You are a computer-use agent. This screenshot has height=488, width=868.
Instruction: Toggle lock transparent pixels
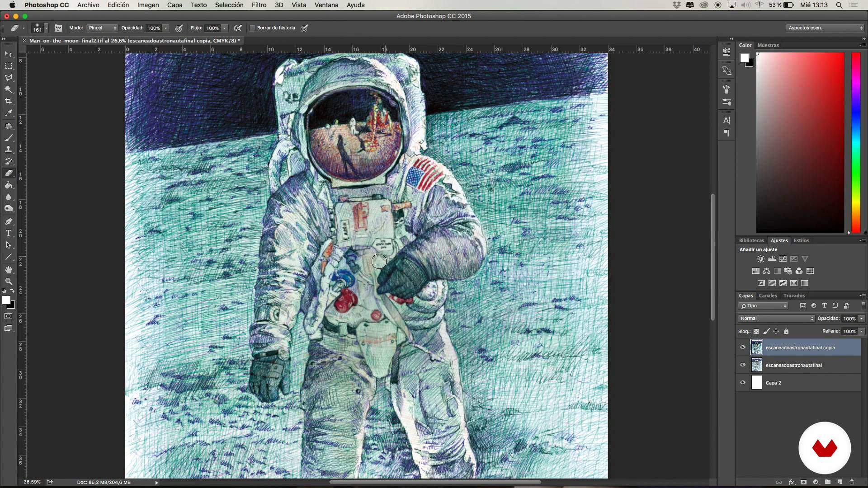pyautogui.click(x=756, y=331)
